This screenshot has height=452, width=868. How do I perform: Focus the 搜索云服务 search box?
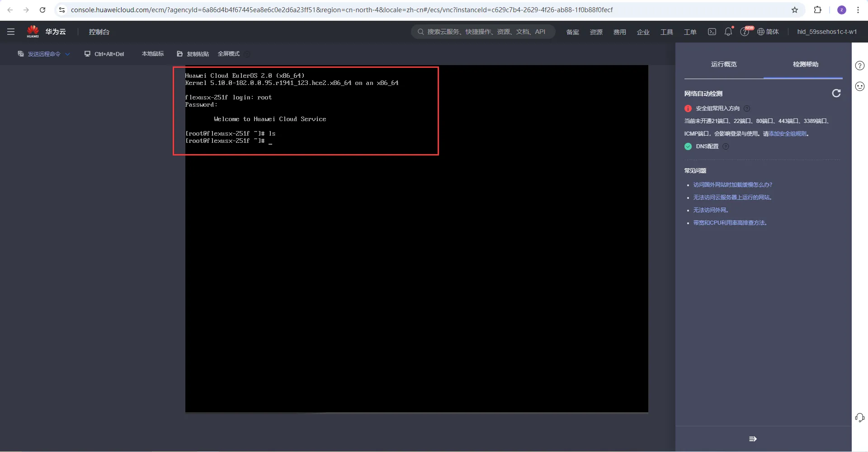tap(483, 32)
